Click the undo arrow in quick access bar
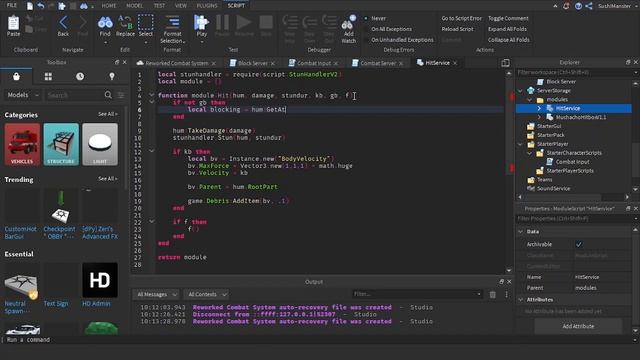The height and width of the screenshot is (360, 640). (40, 6)
